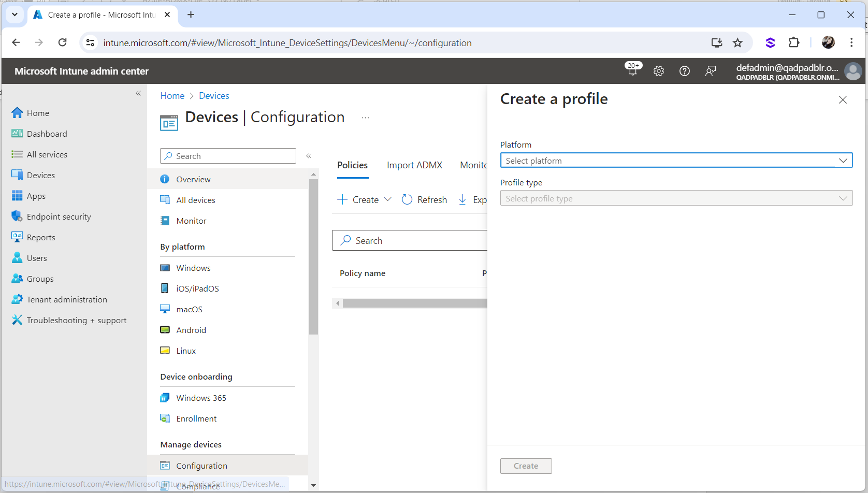Viewport: 868px width, 493px height.
Task: Click the Home breadcrumb link
Action: (172, 96)
